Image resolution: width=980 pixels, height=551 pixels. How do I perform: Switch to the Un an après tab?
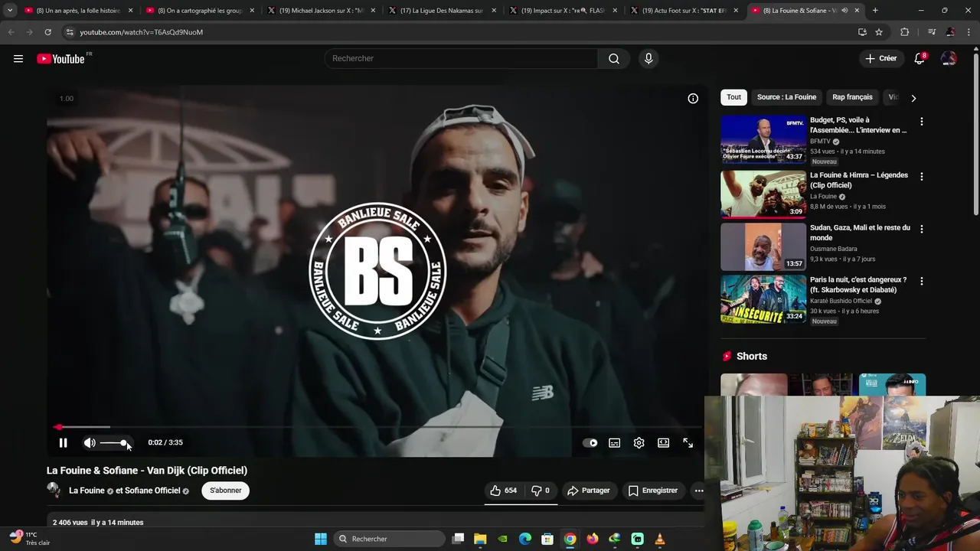point(78,11)
